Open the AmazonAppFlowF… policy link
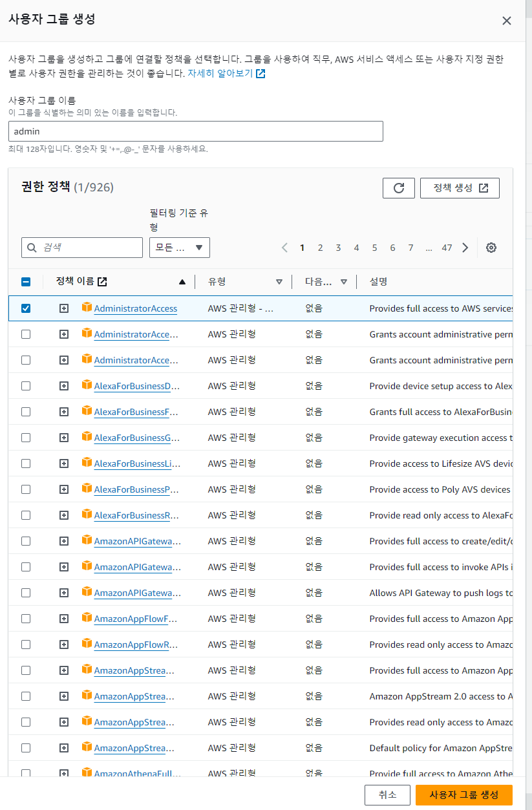The width and height of the screenshot is (532, 810). [136, 619]
